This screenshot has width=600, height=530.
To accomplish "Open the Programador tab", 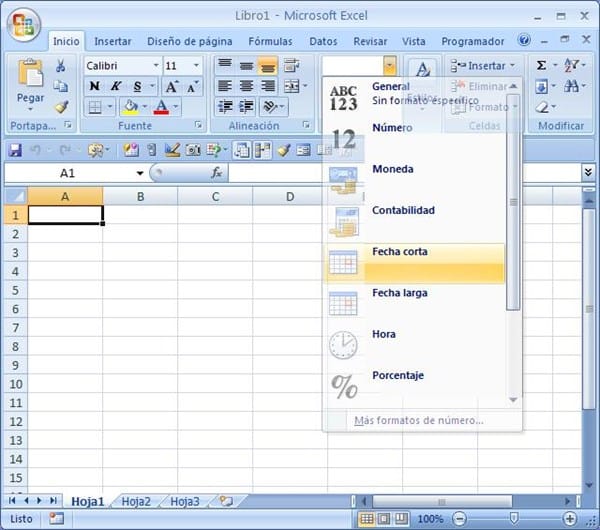I will (x=473, y=41).
